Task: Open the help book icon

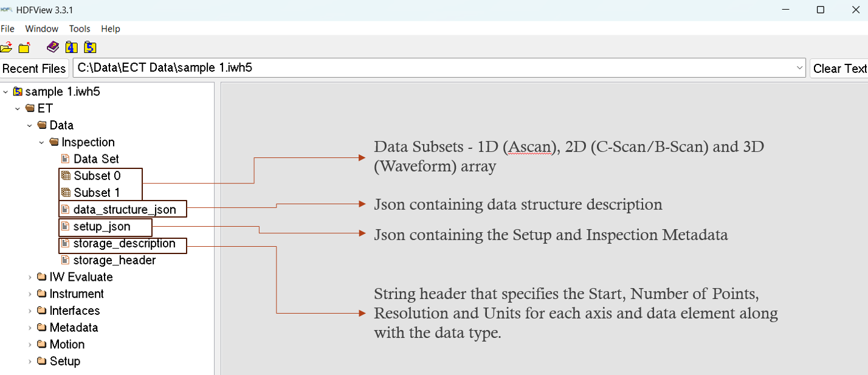Action: 53,47
